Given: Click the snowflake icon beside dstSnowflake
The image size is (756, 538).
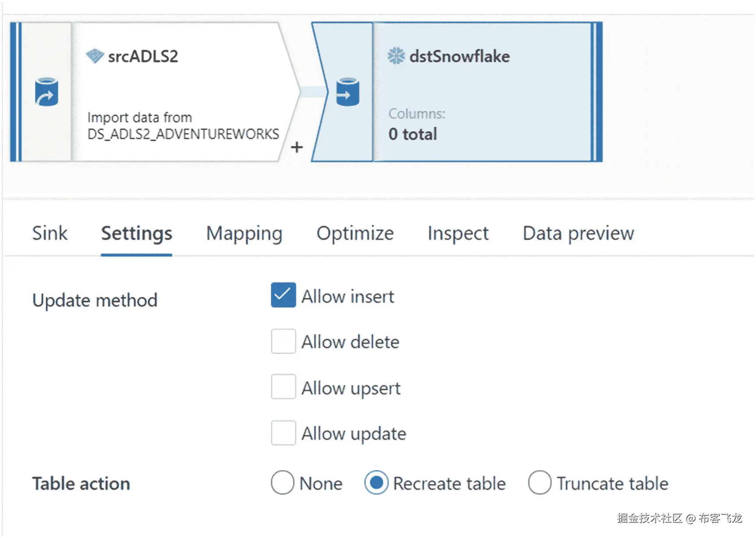Looking at the screenshot, I should (x=396, y=56).
